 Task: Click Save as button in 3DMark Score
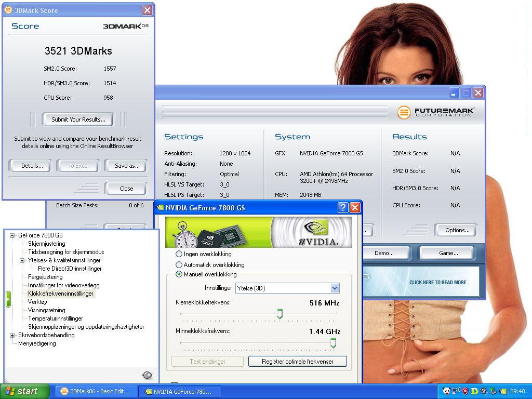click(x=127, y=166)
